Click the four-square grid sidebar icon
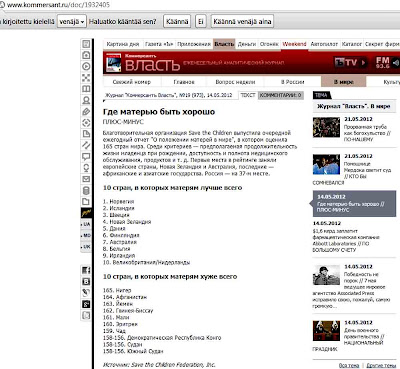The height and width of the screenshot is (369, 400). [x=86, y=78]
